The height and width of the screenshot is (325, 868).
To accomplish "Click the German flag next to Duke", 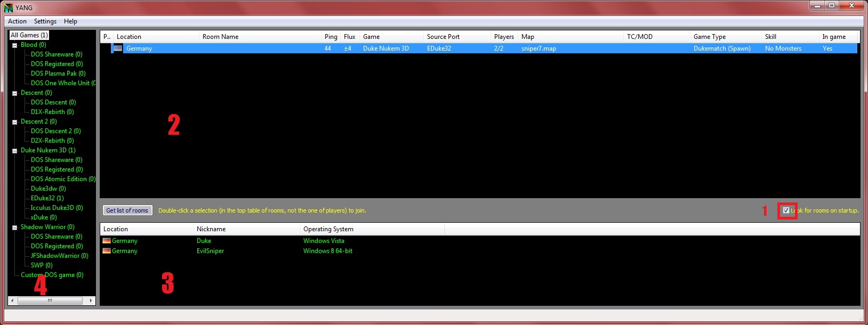I will click(x=107, y=241).
